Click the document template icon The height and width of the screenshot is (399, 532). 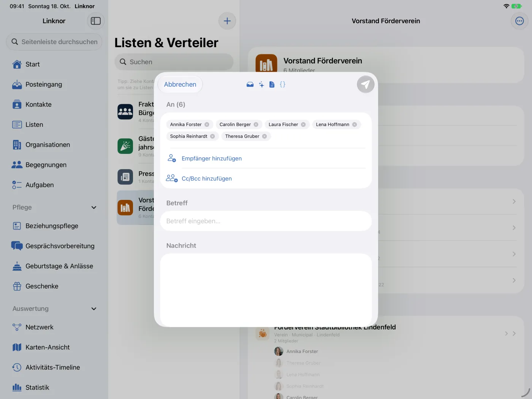272,84
